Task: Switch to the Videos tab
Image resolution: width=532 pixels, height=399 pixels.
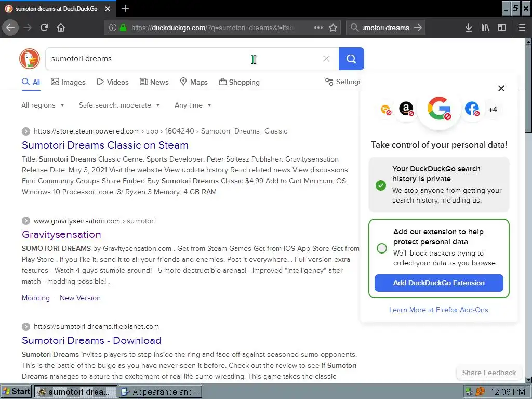Action: (x=113, y=82)
